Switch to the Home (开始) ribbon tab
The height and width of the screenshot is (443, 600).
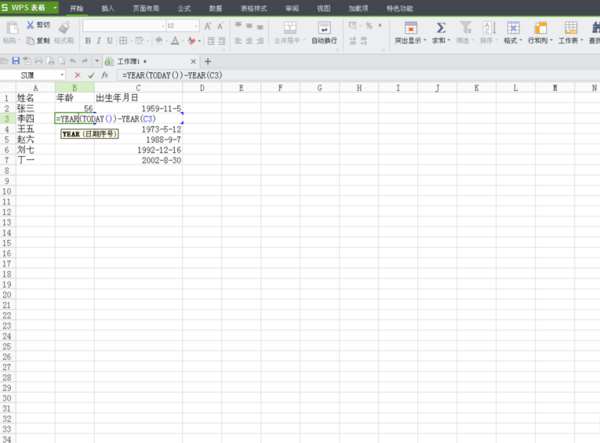(77, 8)
